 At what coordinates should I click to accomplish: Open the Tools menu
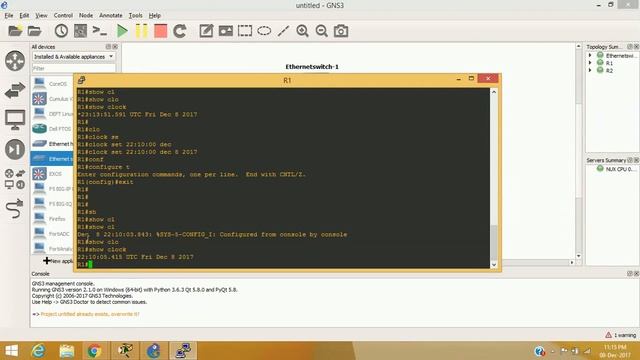[x=136, y=16]
